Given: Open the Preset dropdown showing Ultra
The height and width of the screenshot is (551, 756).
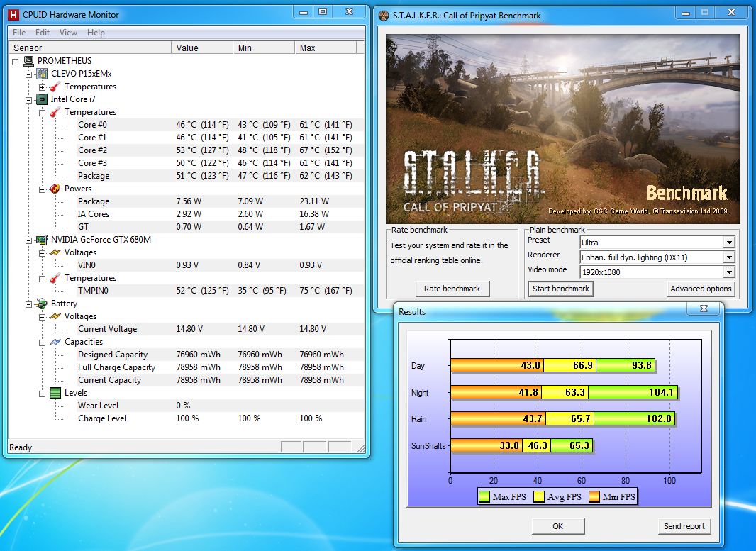Looking at the screenshot, I should tap(730, 243).
